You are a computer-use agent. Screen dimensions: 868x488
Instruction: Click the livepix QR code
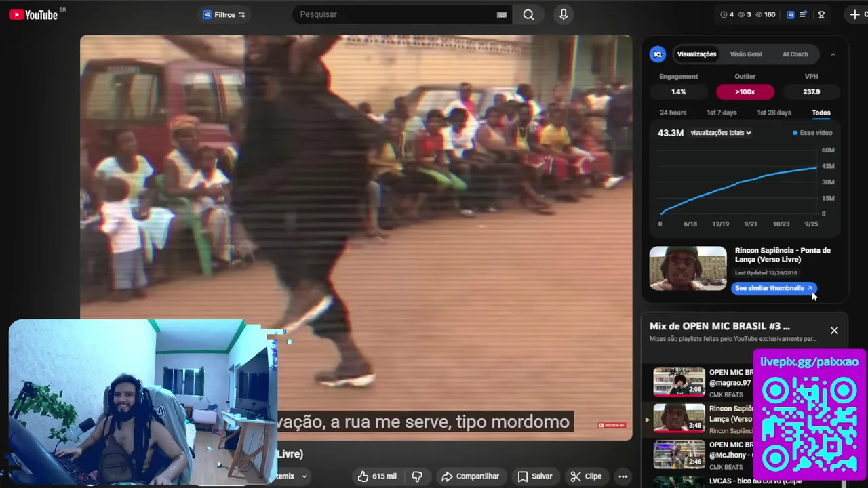(809, 426)
